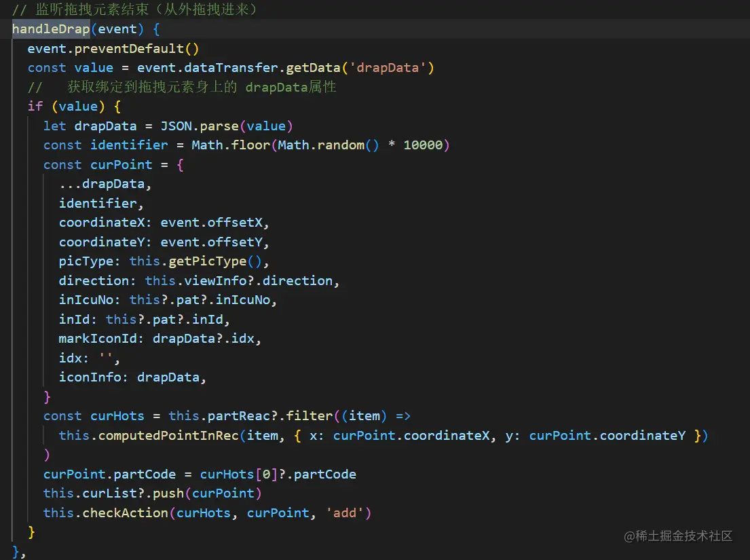Click the event.preventDefault() call
Image resolution: width=750 pixels, height=560 pixels.
[113, 49]
